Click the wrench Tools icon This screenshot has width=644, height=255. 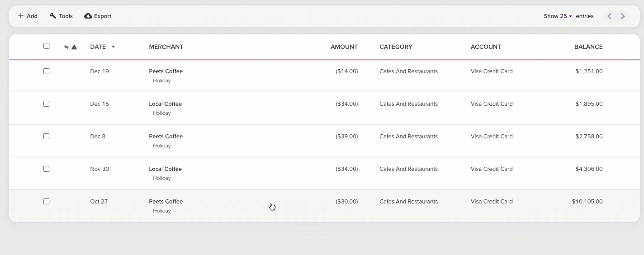tap(53, 16)
